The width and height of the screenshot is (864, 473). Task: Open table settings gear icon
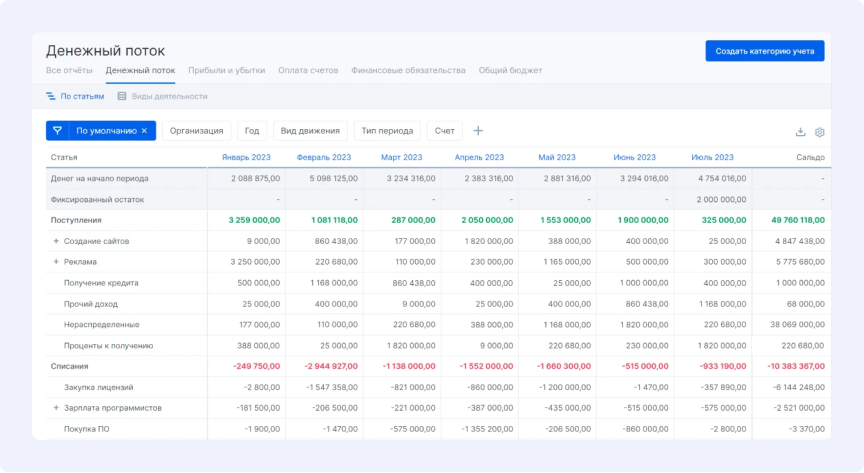[819, 132]
